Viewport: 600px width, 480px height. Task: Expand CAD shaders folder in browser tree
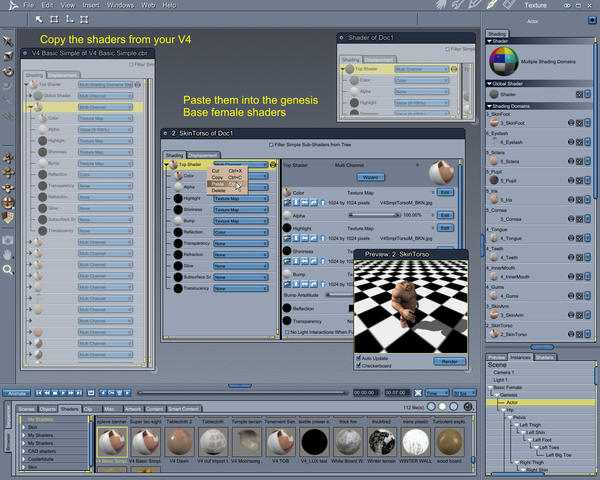pos(24,451)
